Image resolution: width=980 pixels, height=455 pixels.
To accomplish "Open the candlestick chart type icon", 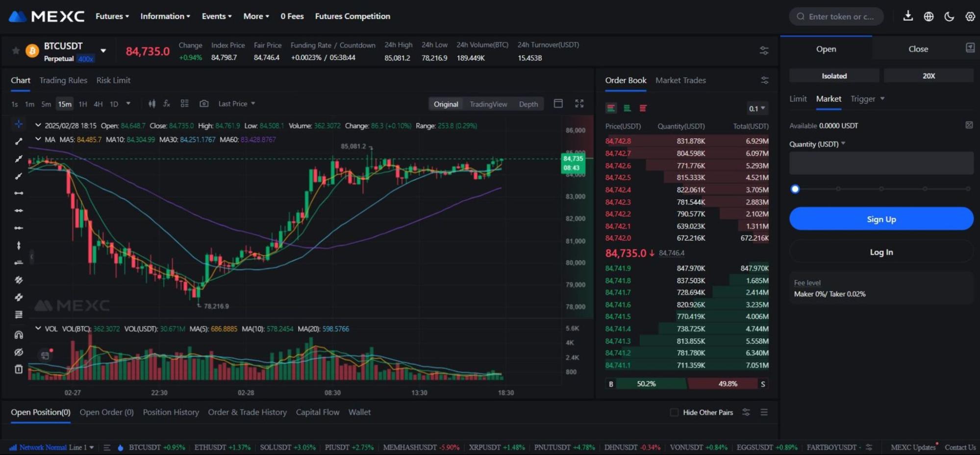I will [x=152, y=104].
